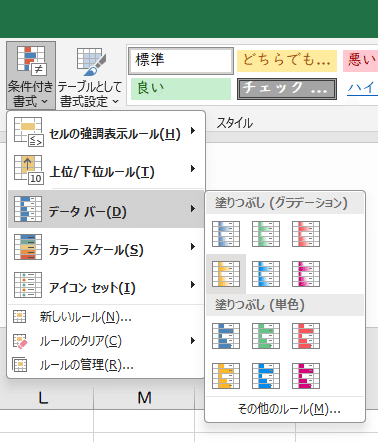Image resolution: width=378 pixels, height=442 pixels.
Task: Click the ルールのクリア eraser icon
Action: (20, 341)
